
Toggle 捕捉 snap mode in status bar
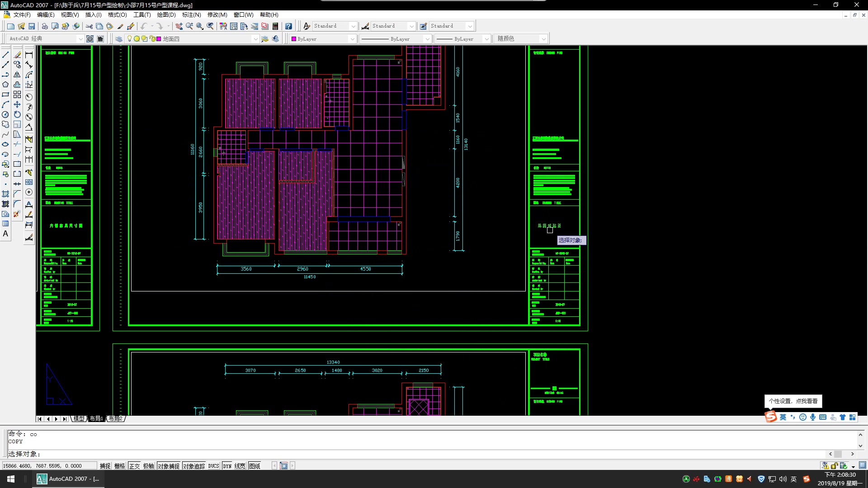coord(105,466)
